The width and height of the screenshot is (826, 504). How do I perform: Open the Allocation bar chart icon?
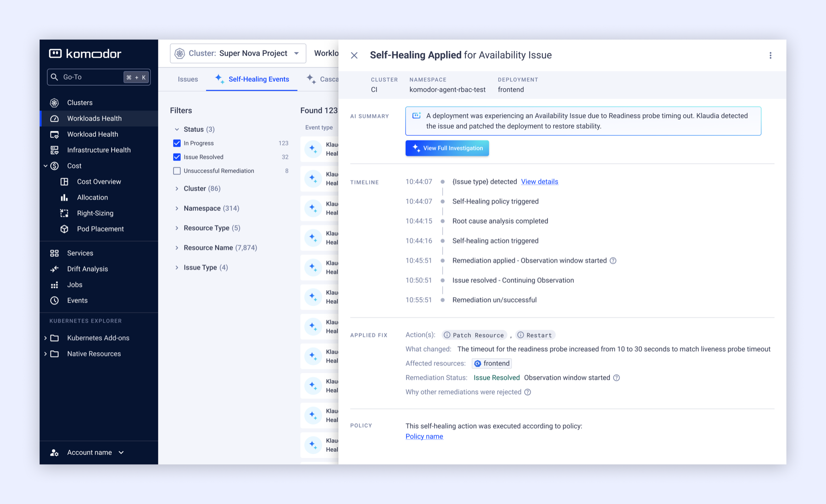tap(64, 197)
